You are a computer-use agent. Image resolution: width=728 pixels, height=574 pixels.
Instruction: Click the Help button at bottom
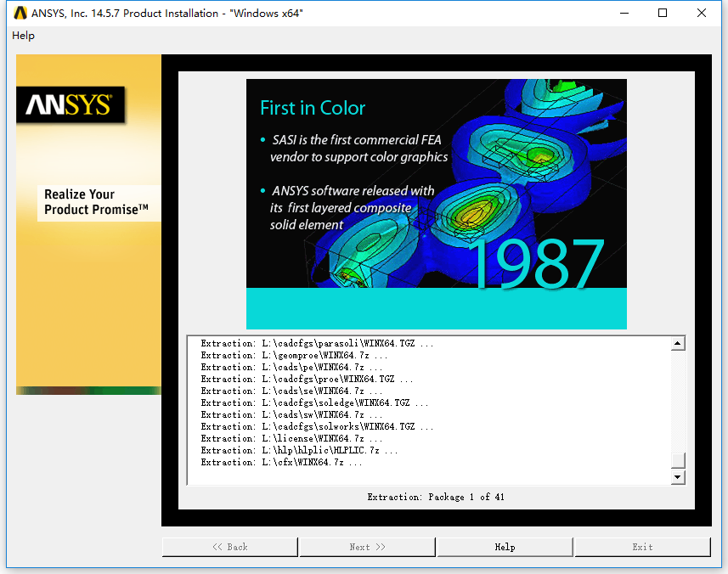click(505, 547)
